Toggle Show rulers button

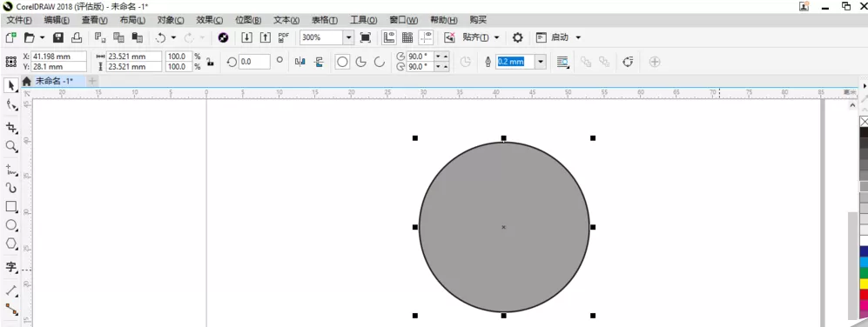pyautogui.click(x=389, y=37)
